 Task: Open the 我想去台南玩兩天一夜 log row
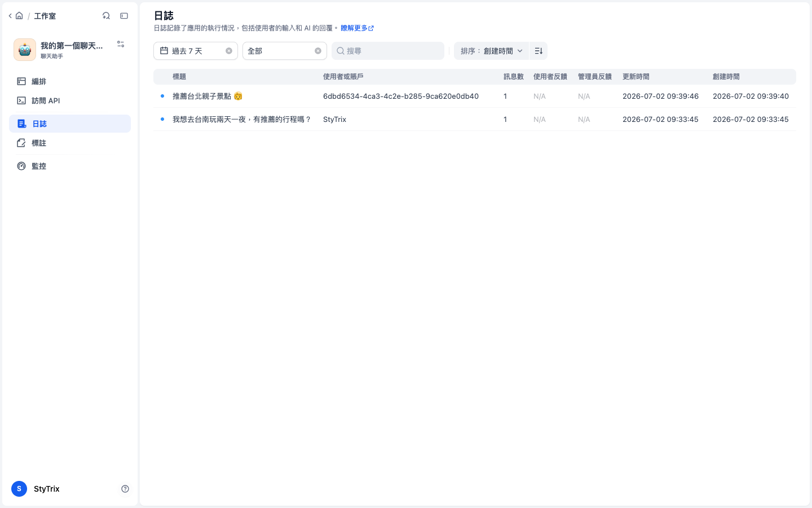point(475,119)
